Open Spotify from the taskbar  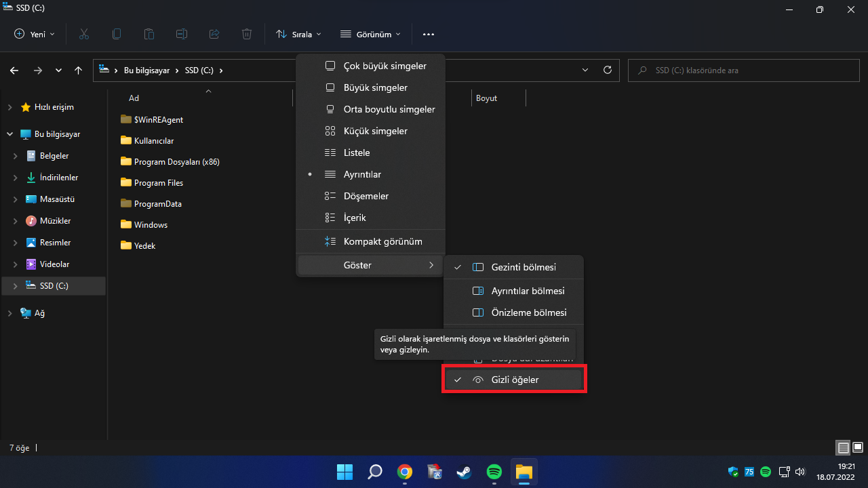(494, 472)
